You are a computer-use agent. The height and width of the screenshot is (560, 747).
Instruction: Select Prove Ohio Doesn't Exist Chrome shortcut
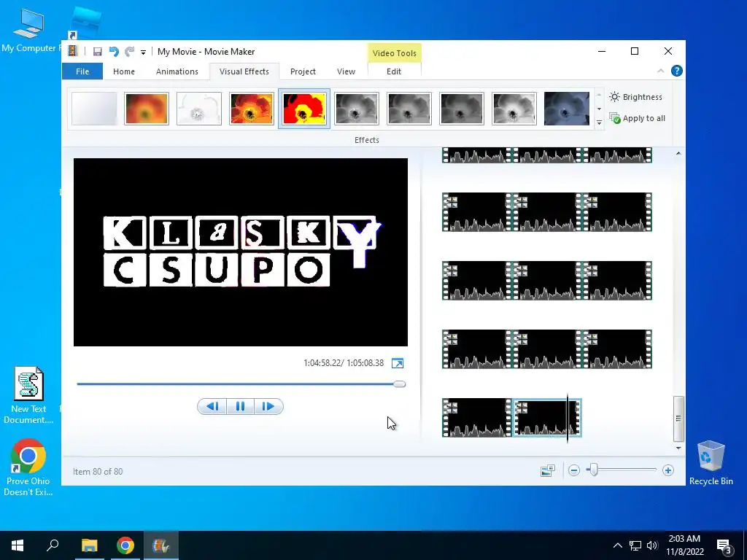[28, 467]
